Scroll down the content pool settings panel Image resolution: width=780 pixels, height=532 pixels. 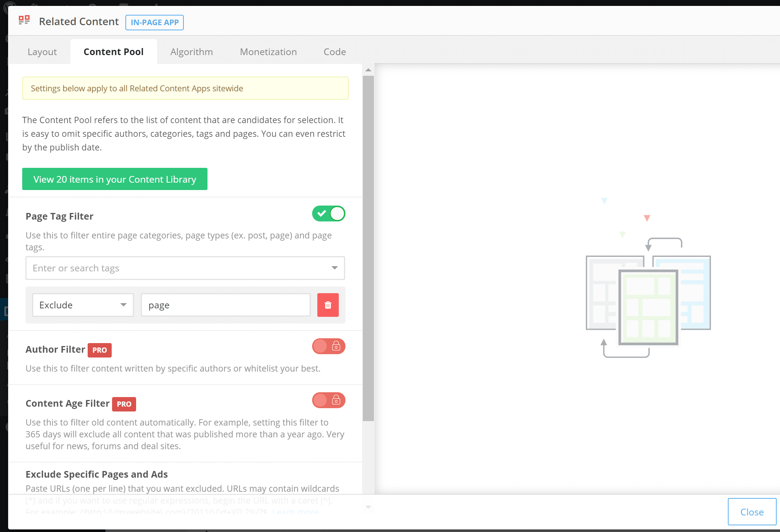pos(368,507)
